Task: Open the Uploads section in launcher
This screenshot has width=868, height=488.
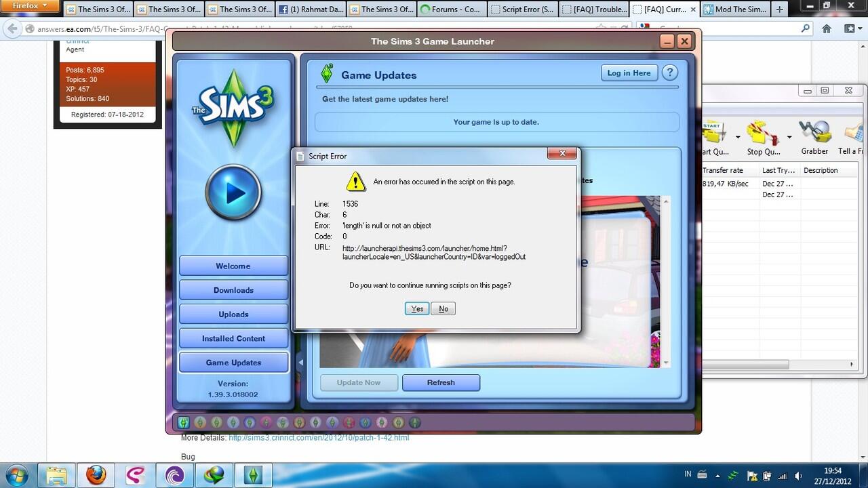Action: (233, 314)
